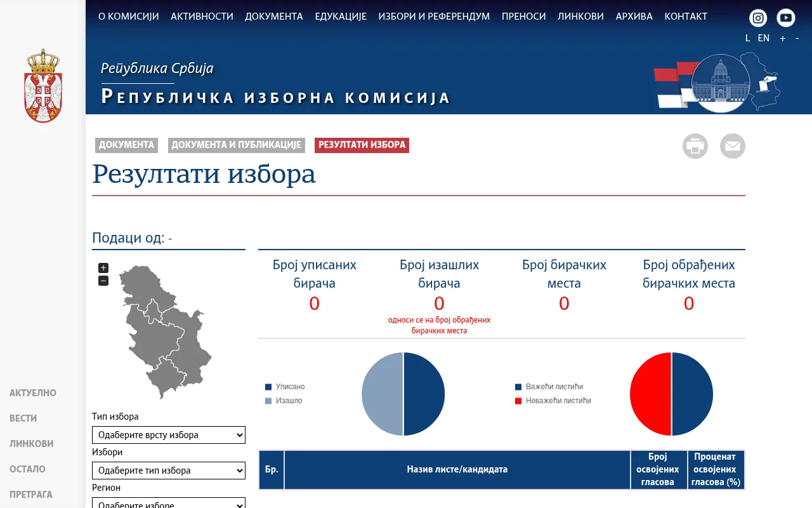Open the Тип избора dropdown
The width and height of the screenshot is (812, 508).
[x=169, y=435]
